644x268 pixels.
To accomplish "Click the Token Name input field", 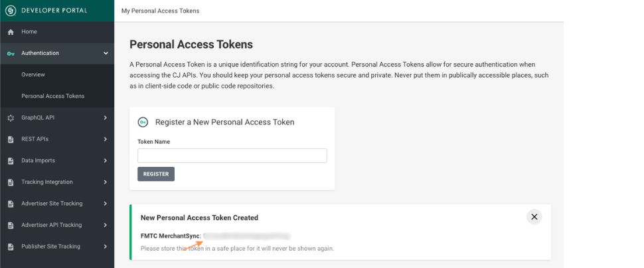I will (x=232, y=156).
